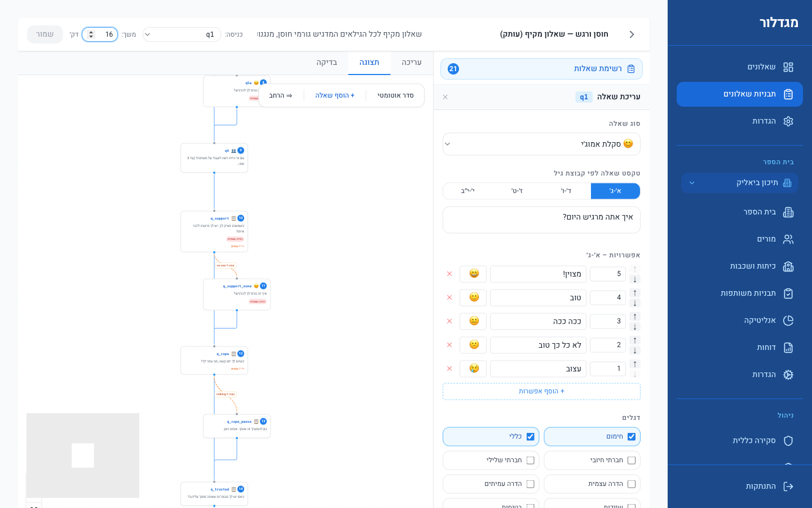Image resolution: width=812 pixels, height=508 pixels.
Task: Select age group א׳-ג׳
Action: pos(615,191)
